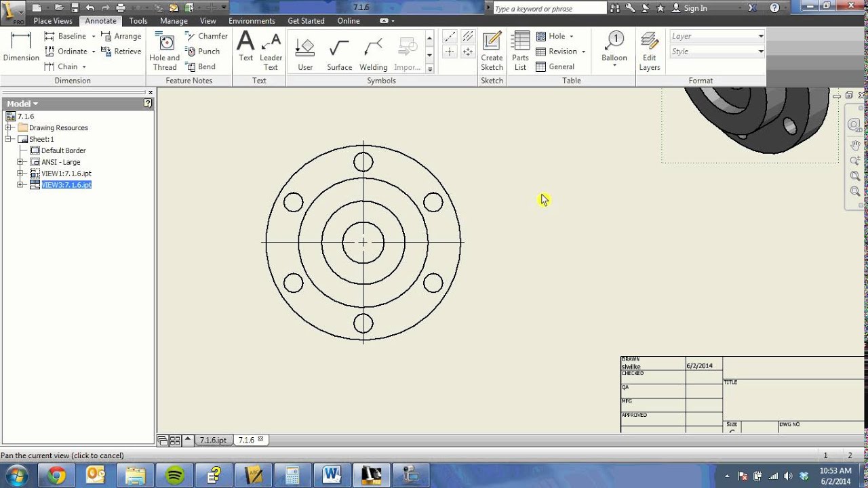Insert a User symbol
This screenshot has width=868, height=488.
coord(305,54)
